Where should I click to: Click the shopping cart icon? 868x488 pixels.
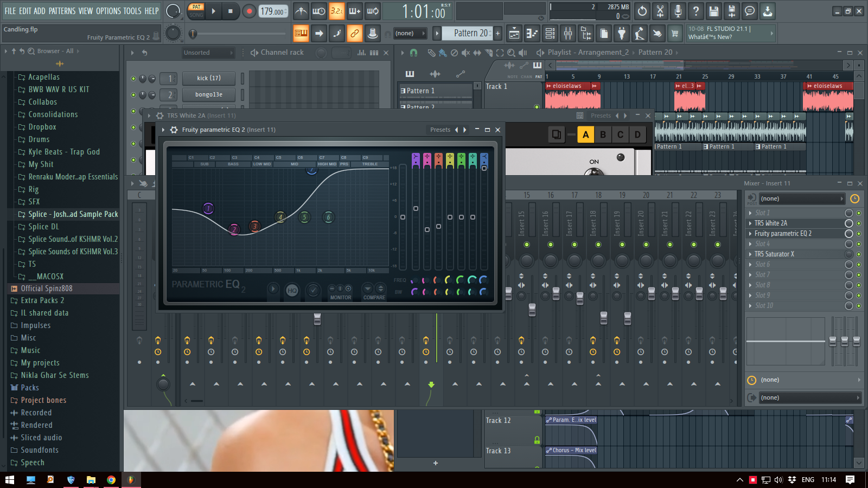coord(675,34)
